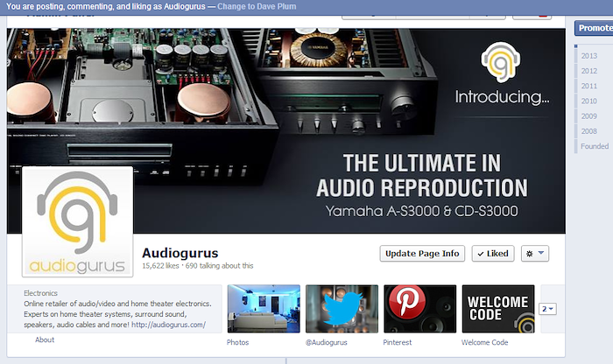The height and width of the screenshot is (364, 613).
Task: Click the 690 talking about this text
Action: (x=219, y=266)
